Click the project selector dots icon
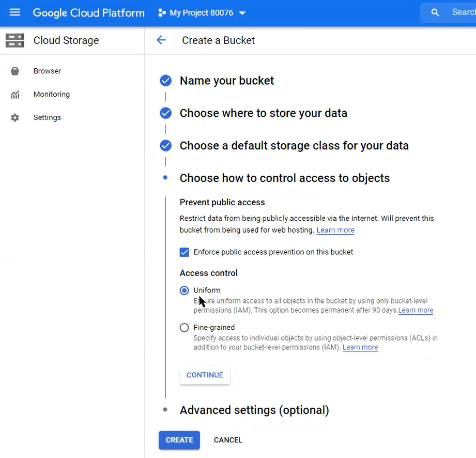 click(x=162, y=13)
